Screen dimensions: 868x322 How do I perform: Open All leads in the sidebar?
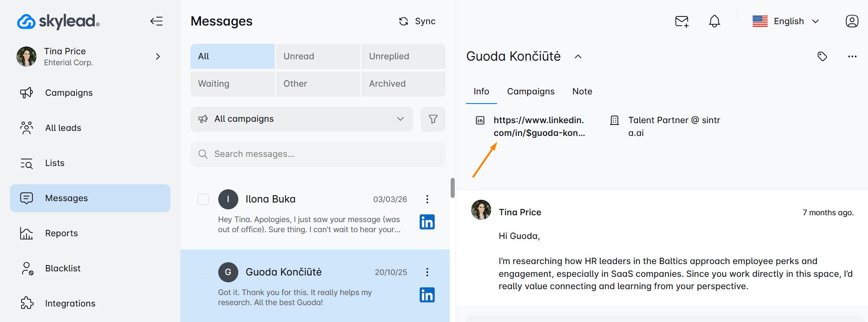click(90, 128)
